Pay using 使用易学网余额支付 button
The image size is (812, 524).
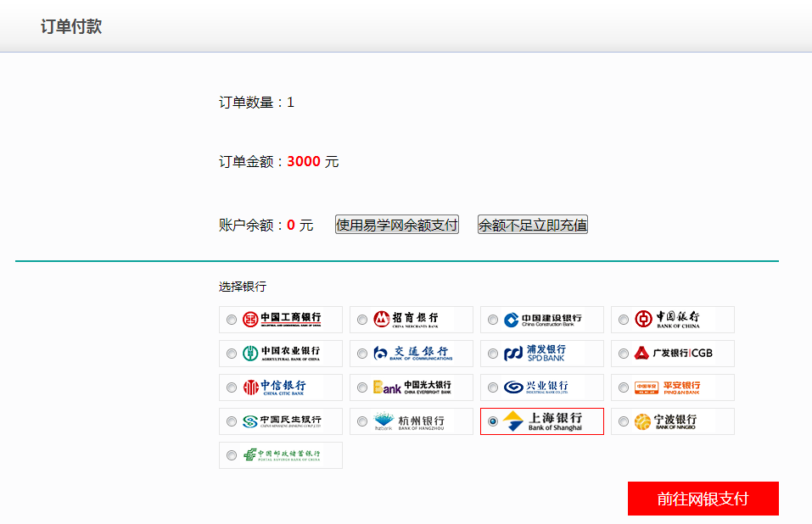click(x=397, y=225)
